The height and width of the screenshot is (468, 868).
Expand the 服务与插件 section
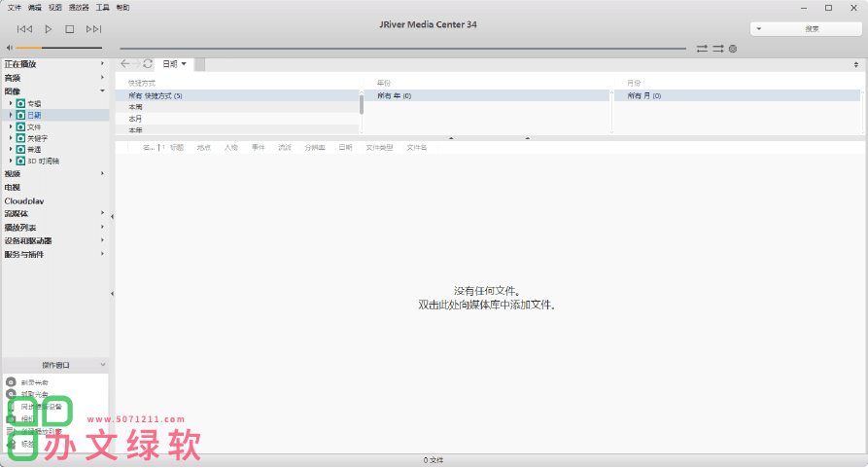[102, 254]
